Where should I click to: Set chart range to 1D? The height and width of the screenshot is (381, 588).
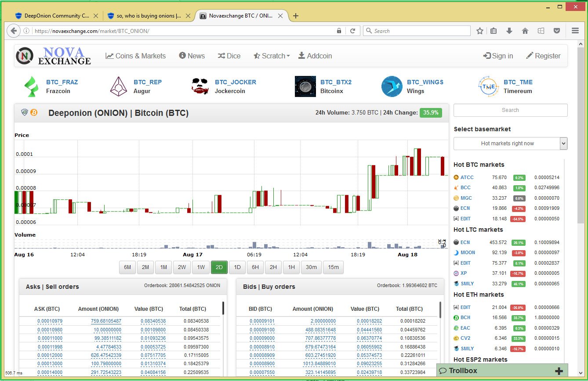point(237,267)
